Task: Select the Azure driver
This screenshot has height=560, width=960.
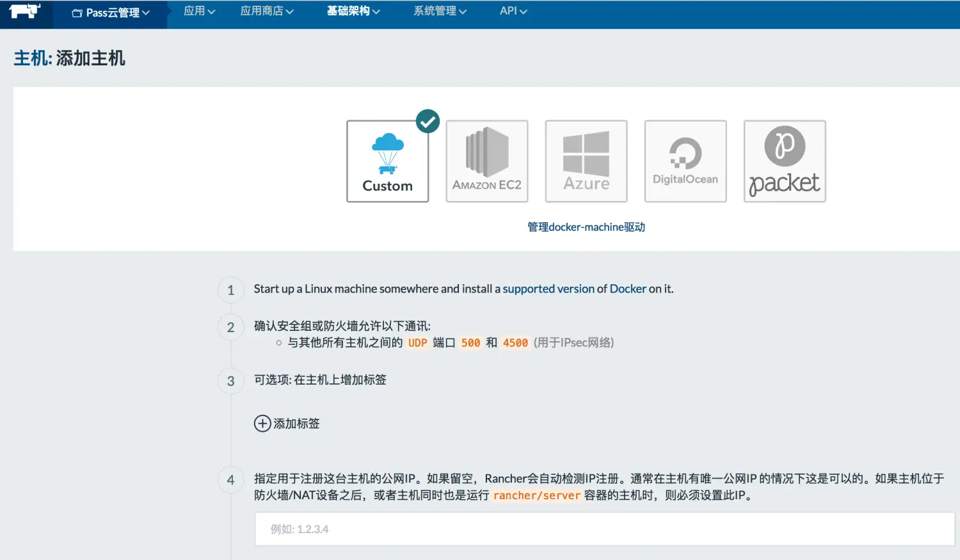Action: pyautogui.click(x=586, y=161)
